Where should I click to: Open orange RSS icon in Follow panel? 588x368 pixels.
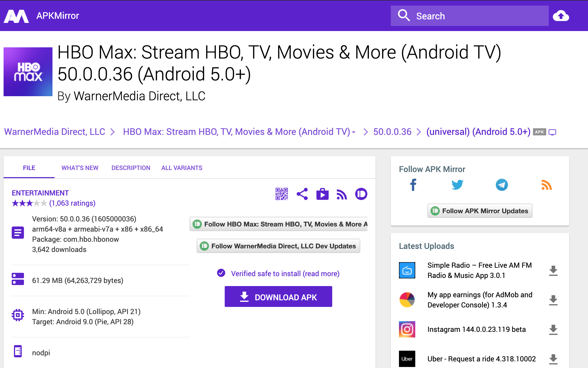coord(546,185)
